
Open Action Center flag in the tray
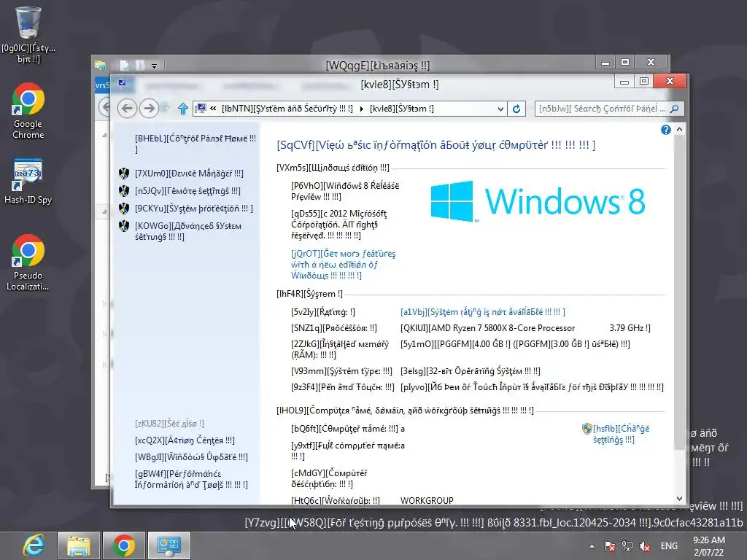click(609, 546)
